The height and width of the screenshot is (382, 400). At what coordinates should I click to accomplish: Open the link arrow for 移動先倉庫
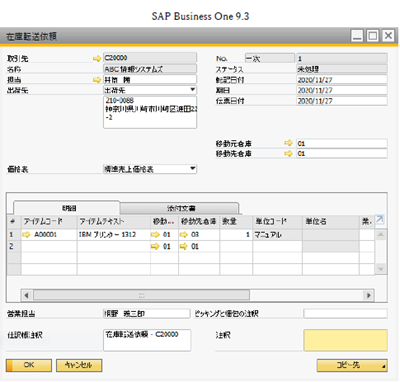[x=288, y=153]
